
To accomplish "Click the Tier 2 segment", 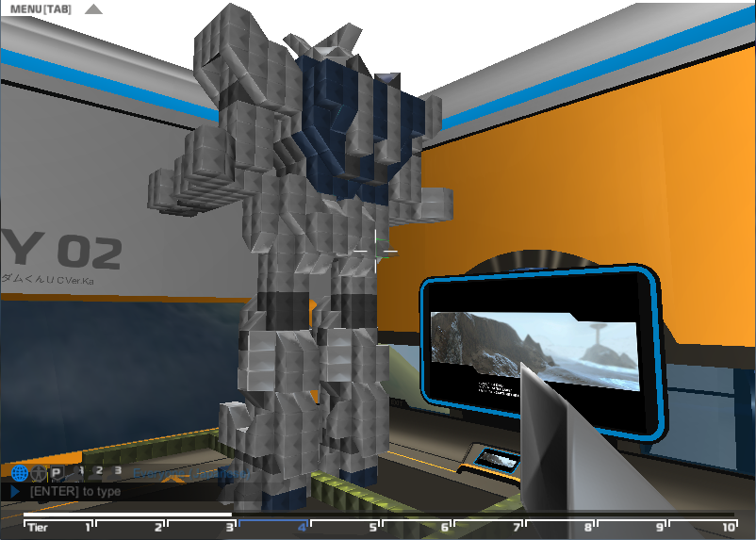I will click(x=130, y=527).
